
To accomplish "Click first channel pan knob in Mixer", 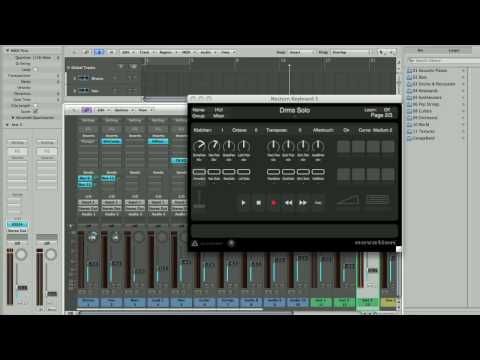I will tap(92, 237).
